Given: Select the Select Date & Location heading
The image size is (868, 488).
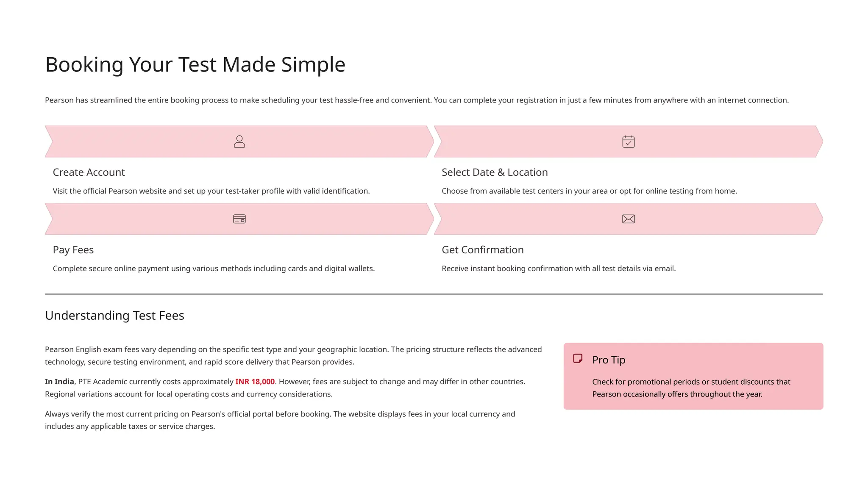Looking at the screenshot, I should point(495,172).
